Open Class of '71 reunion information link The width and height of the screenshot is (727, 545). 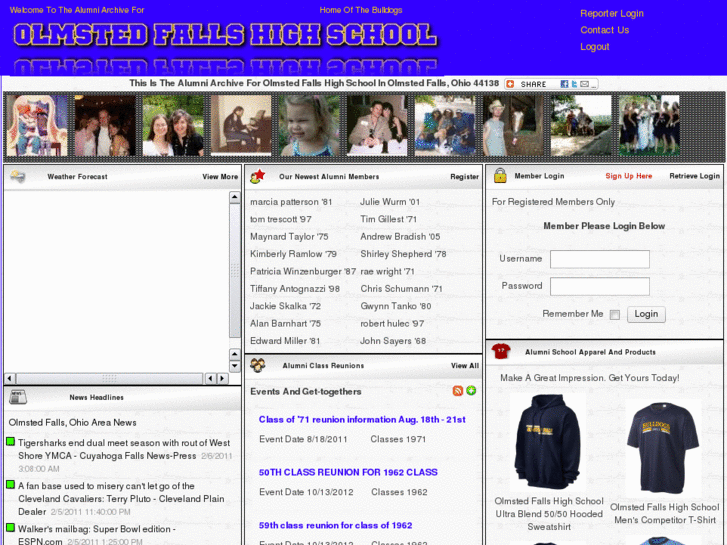point(362,419)
